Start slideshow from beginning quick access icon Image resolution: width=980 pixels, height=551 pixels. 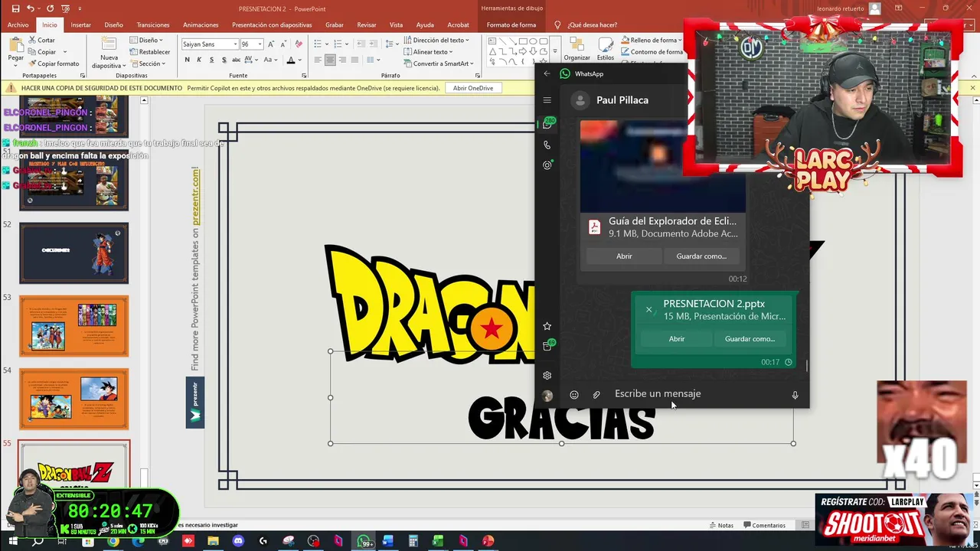coord(65,8)
